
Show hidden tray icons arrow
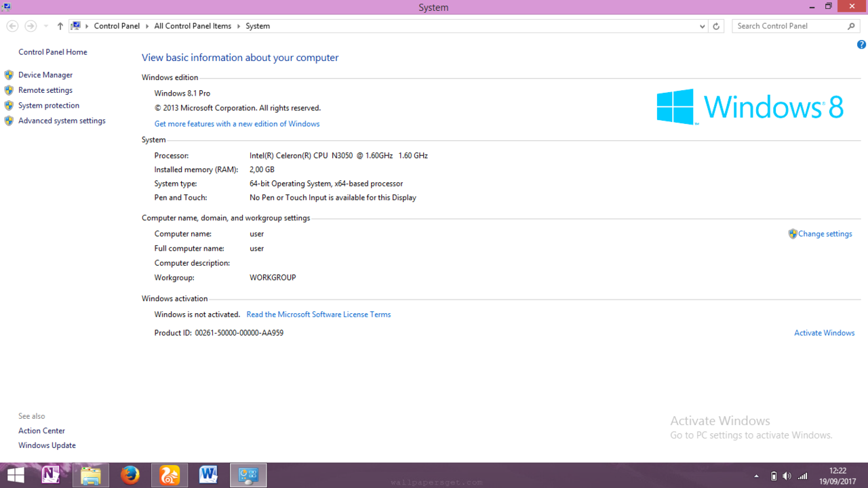click(x=757, y=476)
